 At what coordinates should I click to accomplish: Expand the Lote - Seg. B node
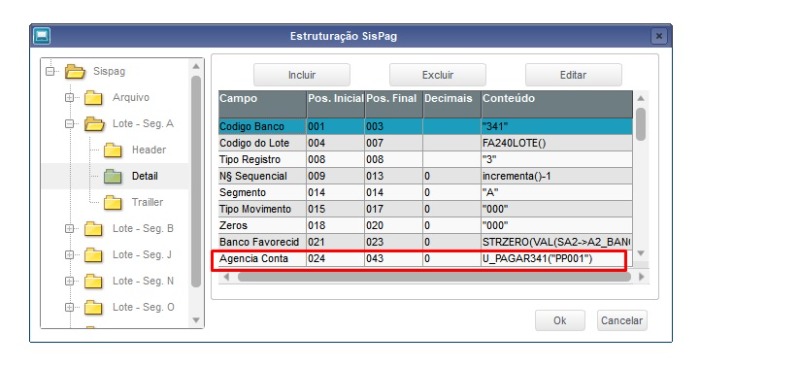point(69,228)
